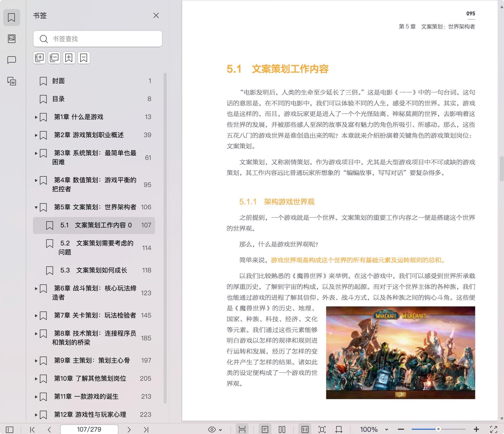Expand 第8章 技术策划 bookmark
This screenshot has height=434, width=504.
(36, 333)
